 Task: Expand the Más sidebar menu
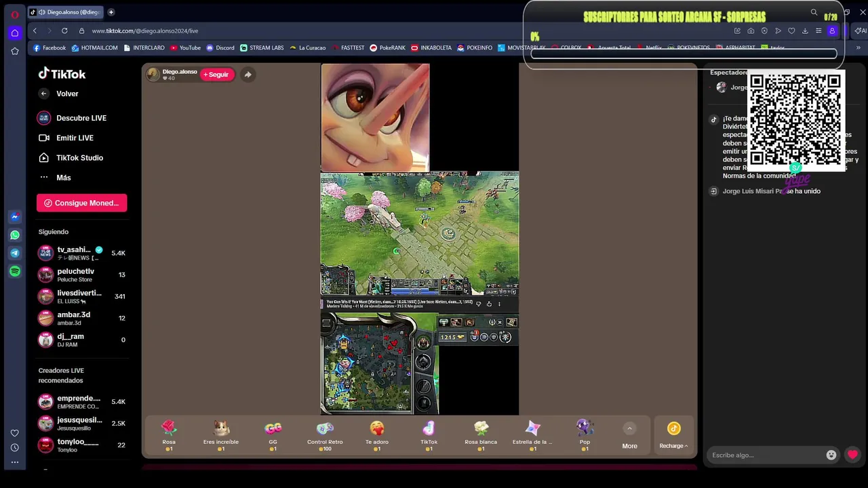(x=63, y=178)
